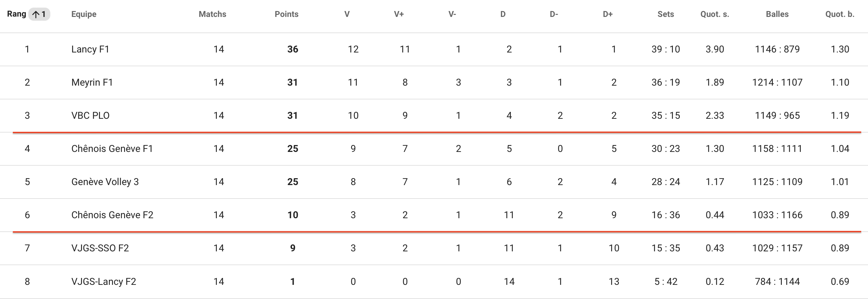The width and height of the screenshot is (868, 299).
Task: Click the Quot. b. column header
Action: [x=840, y=14]
